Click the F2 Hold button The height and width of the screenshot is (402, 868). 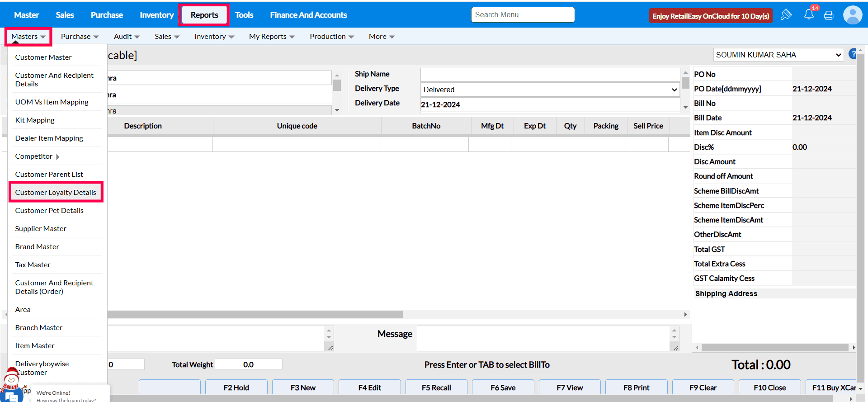236,388
